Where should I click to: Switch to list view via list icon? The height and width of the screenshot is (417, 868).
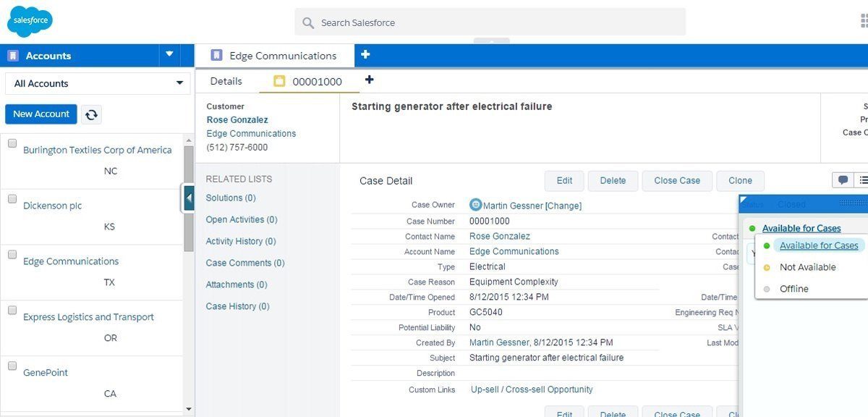[862, 180]
